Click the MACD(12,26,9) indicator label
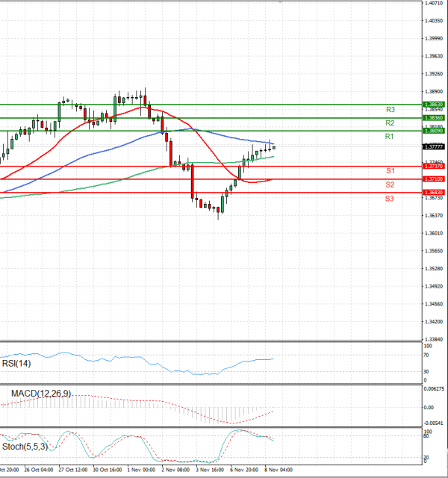The width and height of the screenshot is (448, 478). click(41, 394)
